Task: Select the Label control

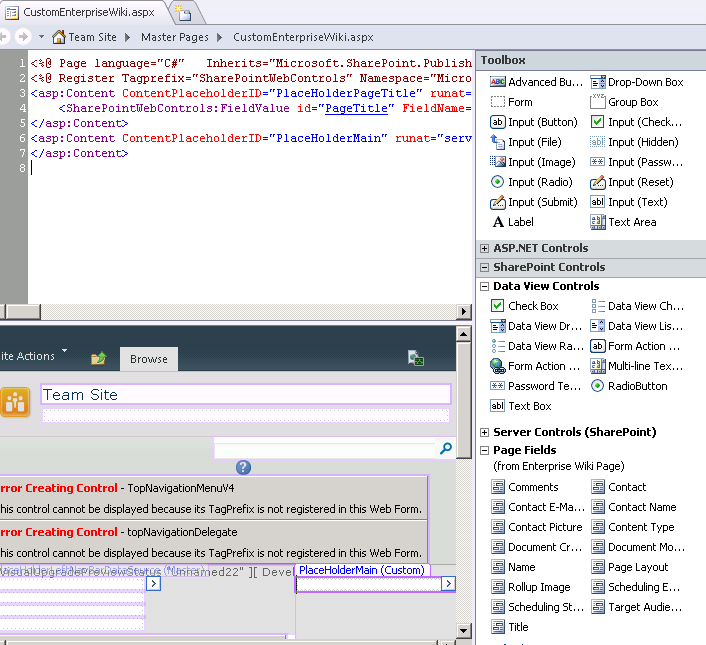Action: pyautogui.click(x=512, y=222)
